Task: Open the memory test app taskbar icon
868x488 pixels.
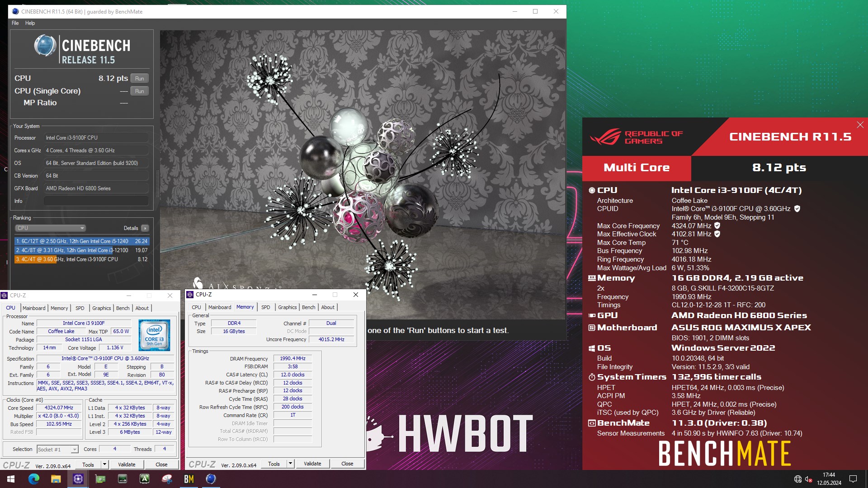Action: [x=123, y=479]
